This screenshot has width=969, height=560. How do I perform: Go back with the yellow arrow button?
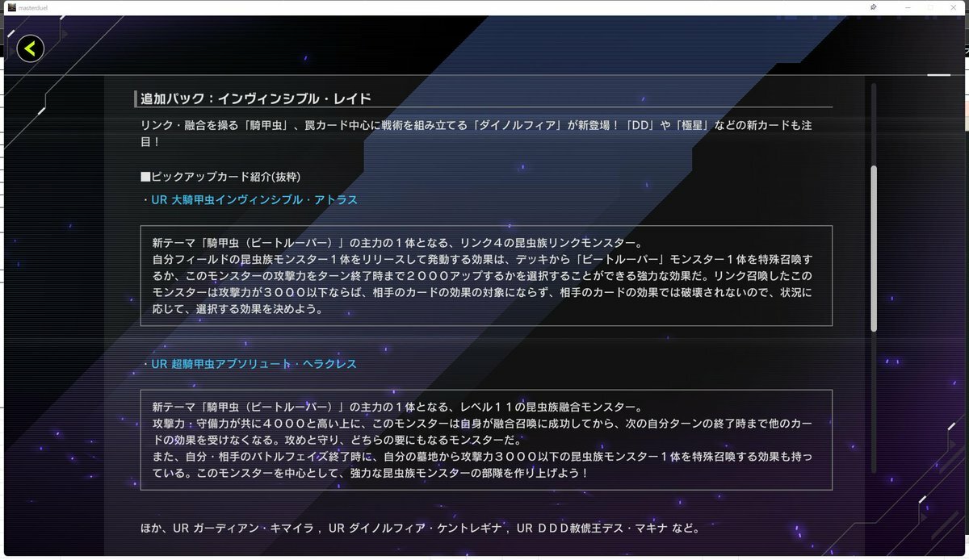31,49
